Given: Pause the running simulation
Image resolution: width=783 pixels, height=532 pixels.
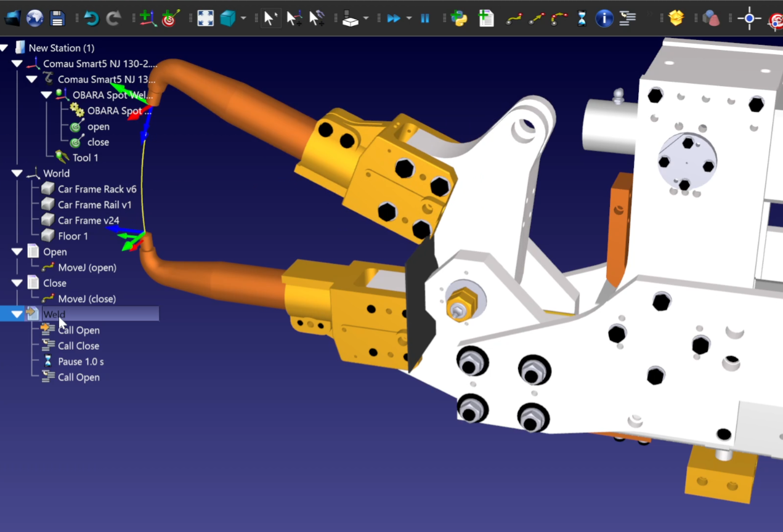Looking at the screenshot, I should point(425,18).
